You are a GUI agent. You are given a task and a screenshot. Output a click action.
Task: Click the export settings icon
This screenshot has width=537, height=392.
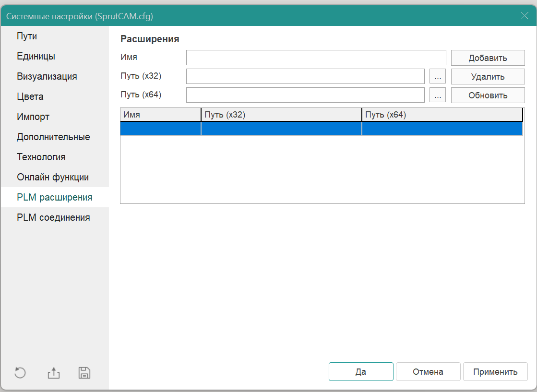pos(54,373)
